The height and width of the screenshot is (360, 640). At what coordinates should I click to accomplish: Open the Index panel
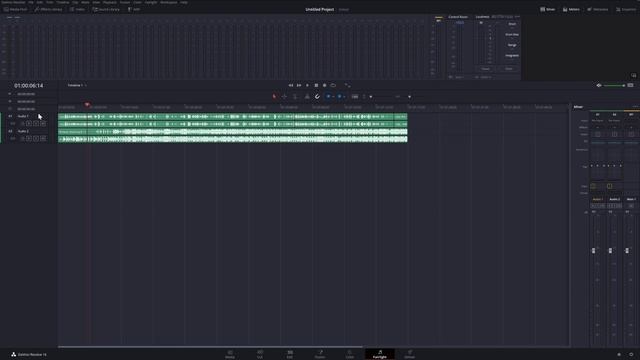pos(77,9)
